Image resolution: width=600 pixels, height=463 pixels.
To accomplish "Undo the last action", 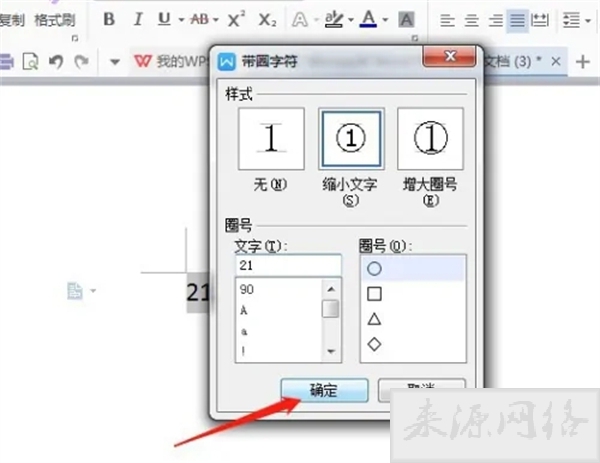I will [x=56, y=61].
